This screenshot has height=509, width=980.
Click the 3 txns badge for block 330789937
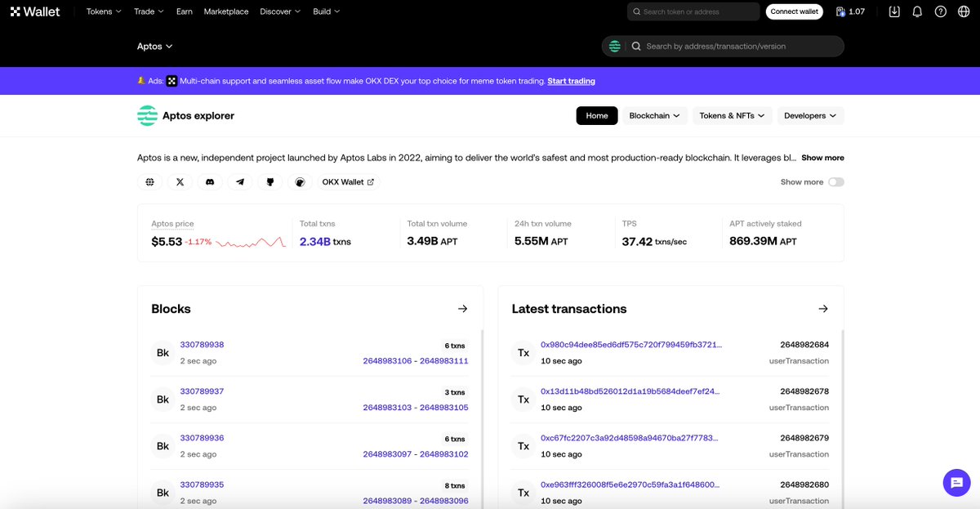point(455,392)
